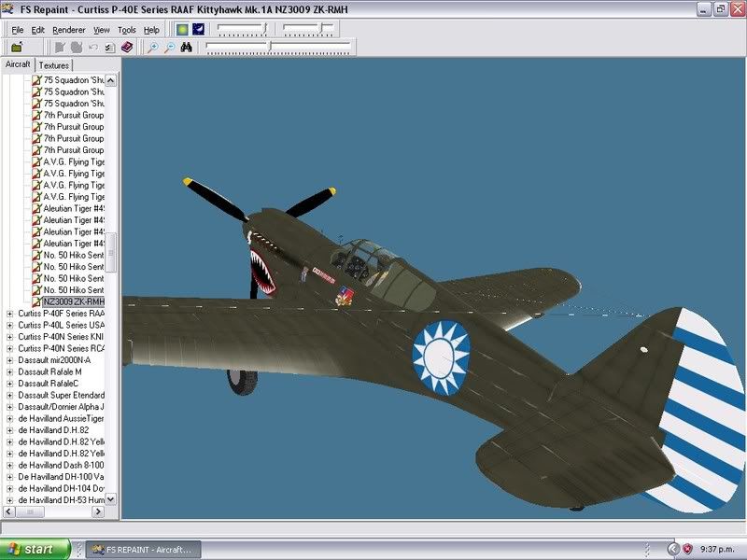Click the aircraft list scroll down arrow
The image size is (747, 560).
coord(112,499)
